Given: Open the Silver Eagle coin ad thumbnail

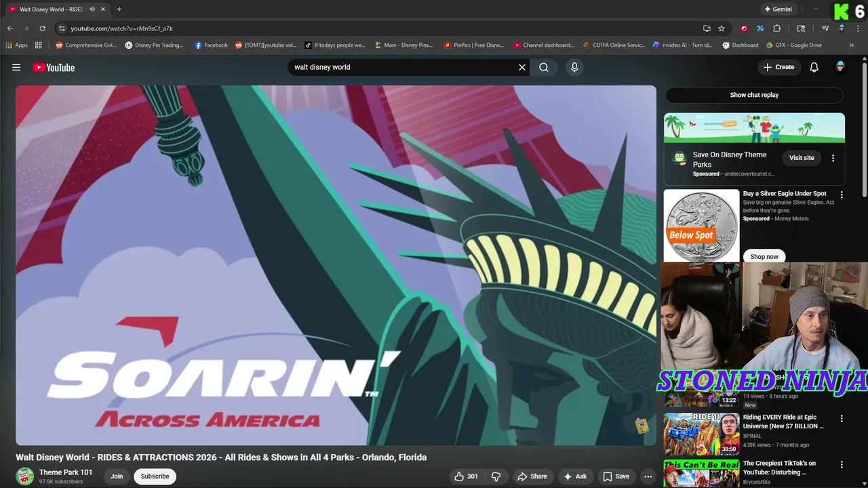Looking at the screenshot, I should [701, 226].
